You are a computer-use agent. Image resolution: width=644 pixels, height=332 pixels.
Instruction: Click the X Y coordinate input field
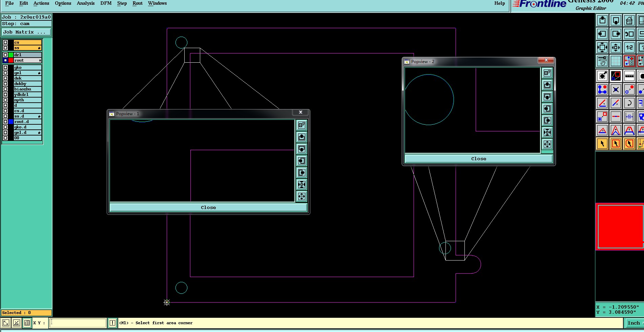[x=78, y=323]
